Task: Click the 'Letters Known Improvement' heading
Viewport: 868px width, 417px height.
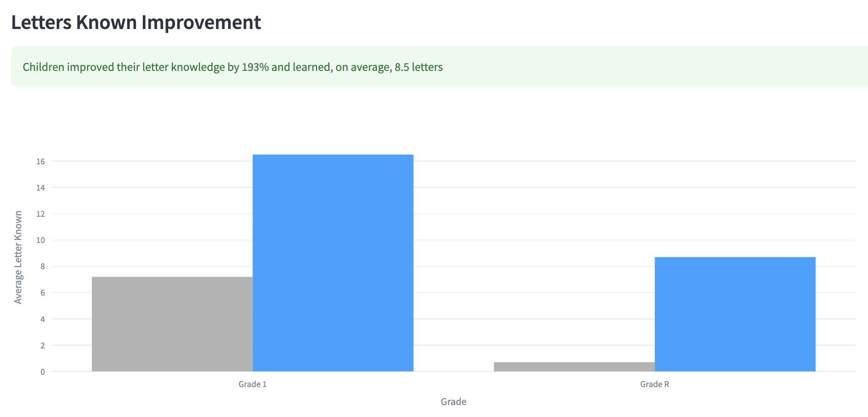Action: pos(136,22)
